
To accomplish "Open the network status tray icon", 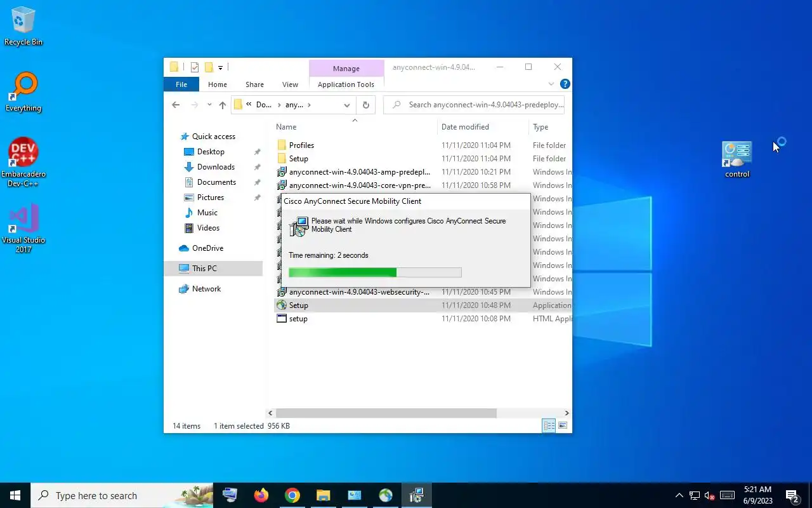I will [x=695, y=495].
